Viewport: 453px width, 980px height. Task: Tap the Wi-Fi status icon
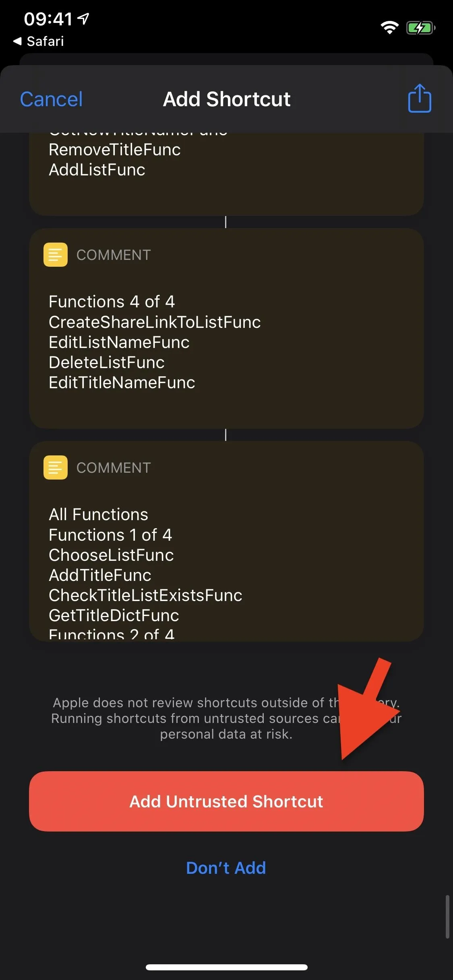[389, 28]
